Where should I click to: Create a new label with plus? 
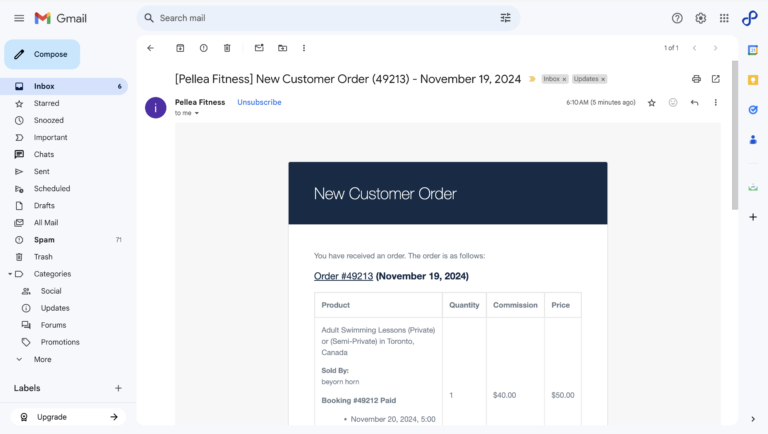[x=118, y=388]
